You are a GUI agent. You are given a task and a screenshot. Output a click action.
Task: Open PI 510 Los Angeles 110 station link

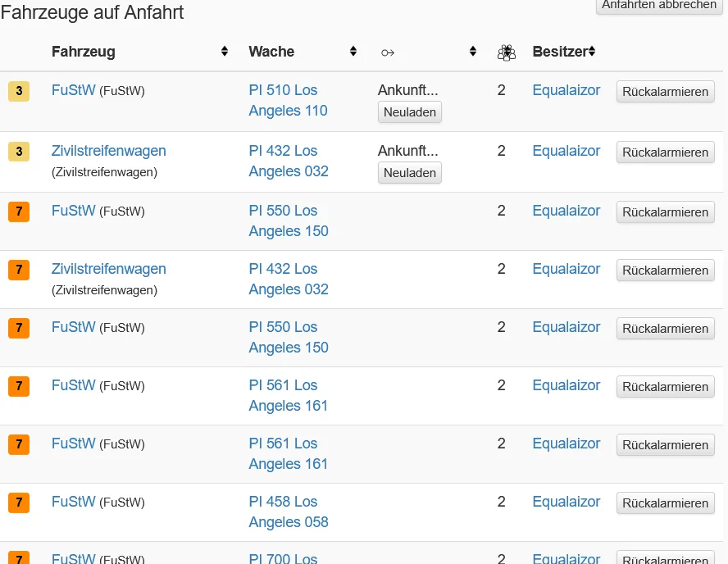pos(288,100)
